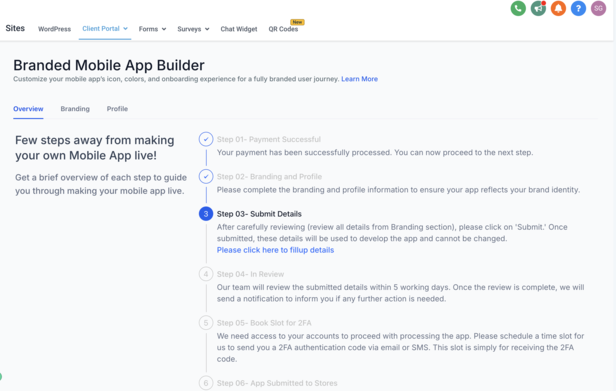Open the Surveys menu

pos(189,29)
